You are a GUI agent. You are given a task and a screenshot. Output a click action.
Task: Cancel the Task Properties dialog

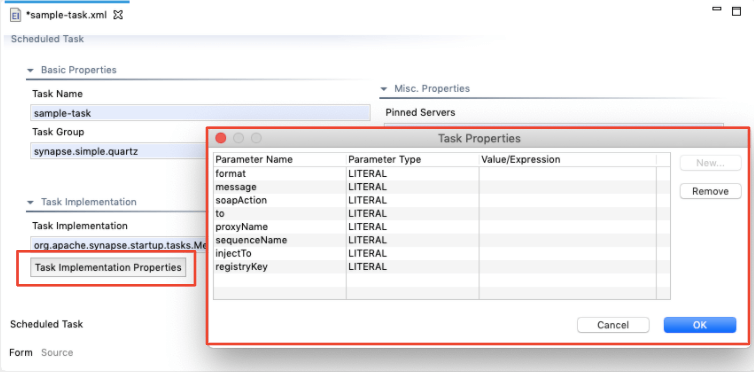pyautogui.click(x=613, y=325)
